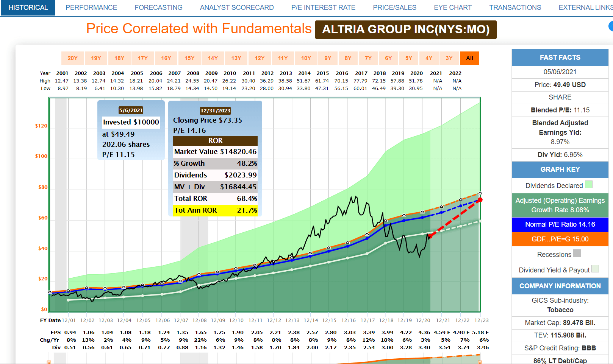
Task: Set chart range to 5Y
Action: [409, 58]
